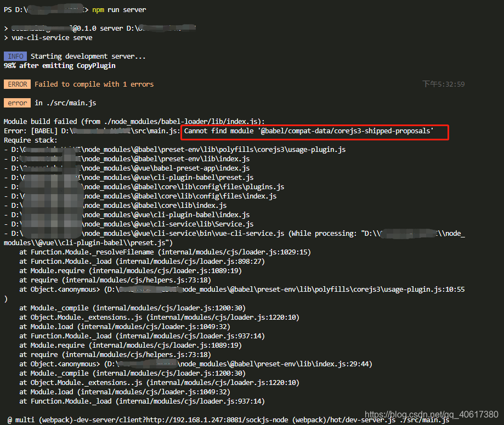The image size is (504, 425).
Task: Click 'Function.Module._resolveFilename' stack line
Action: pyautogui.click(x=165, y=252)
